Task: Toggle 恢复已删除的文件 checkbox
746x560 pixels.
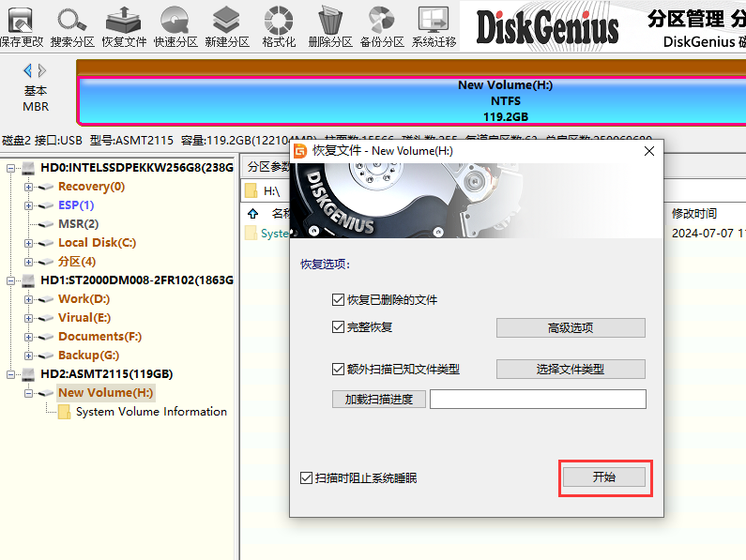Action: pos(338,300)
